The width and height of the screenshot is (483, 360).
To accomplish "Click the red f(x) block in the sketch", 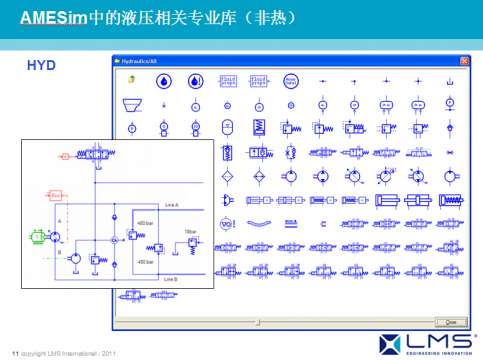I will tap(56, 196).
